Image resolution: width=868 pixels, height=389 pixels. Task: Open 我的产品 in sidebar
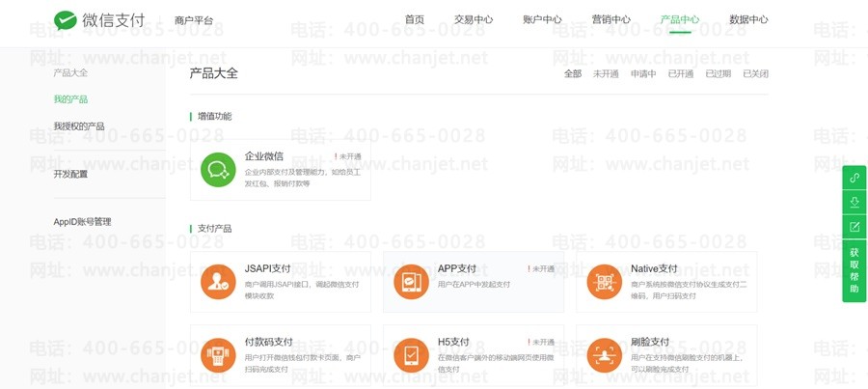click(x=70, y=99)
